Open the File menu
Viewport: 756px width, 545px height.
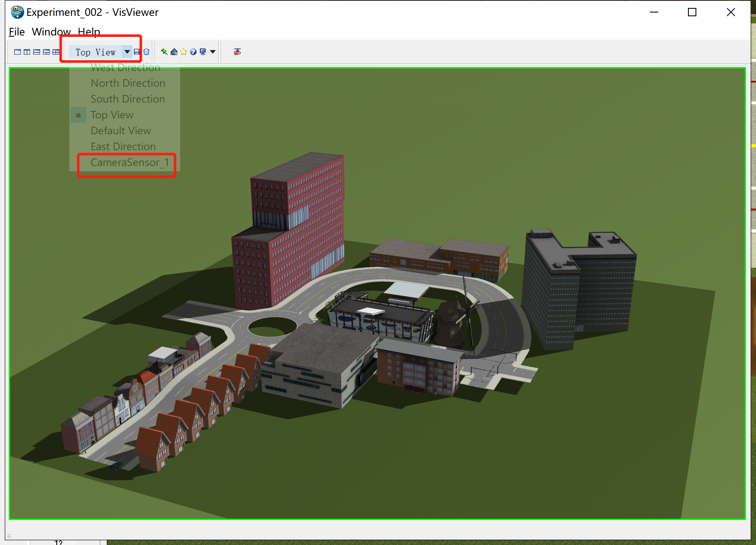coord(17,32)
